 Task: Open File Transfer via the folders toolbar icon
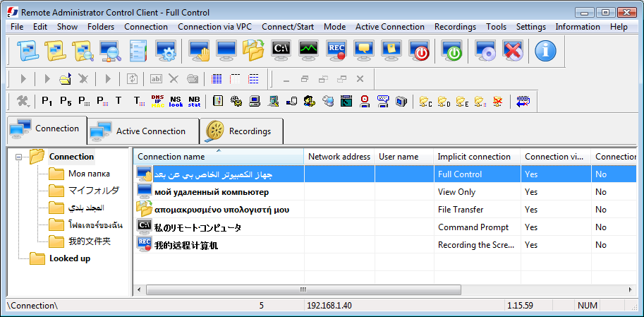pos(254,51)
